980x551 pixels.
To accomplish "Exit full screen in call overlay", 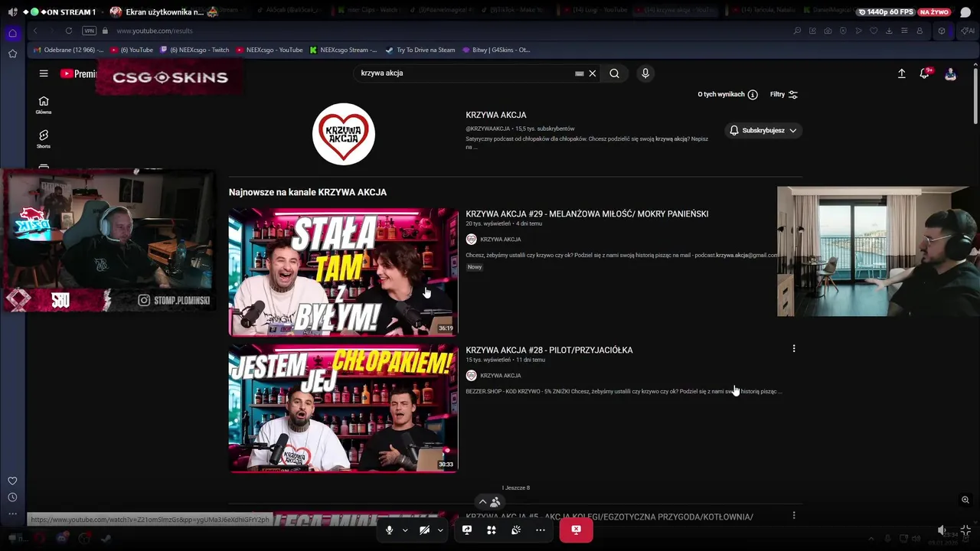I will (x=965, y=530).
